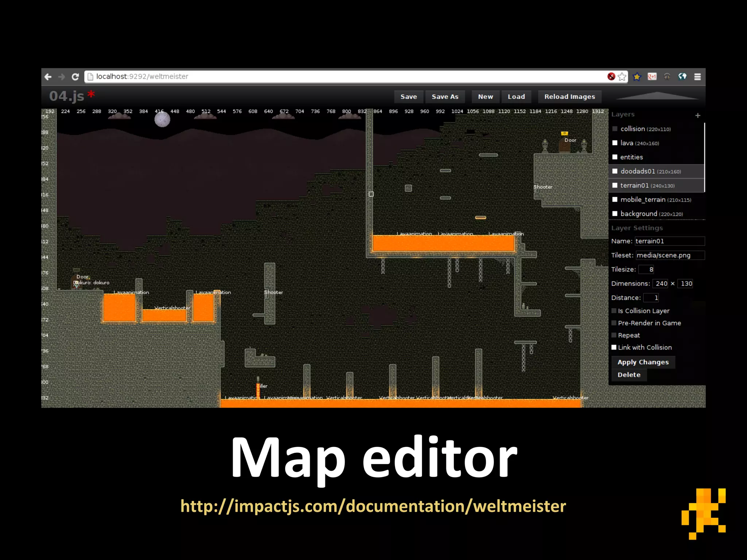Bookmark the page with the star outline icon

coord(622,77)
